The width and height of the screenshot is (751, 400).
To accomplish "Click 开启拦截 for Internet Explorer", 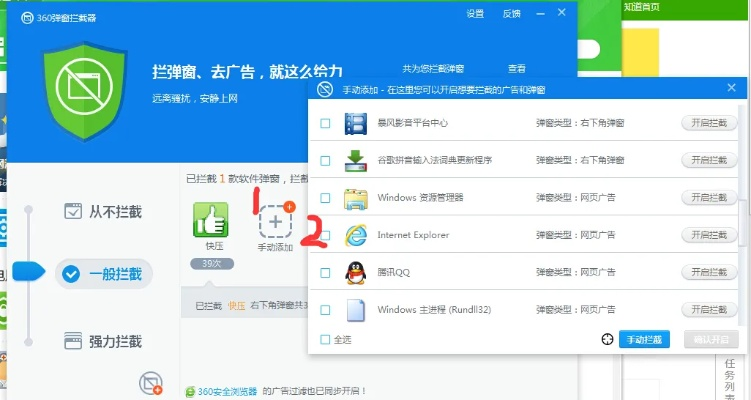I will click(709, 235).
